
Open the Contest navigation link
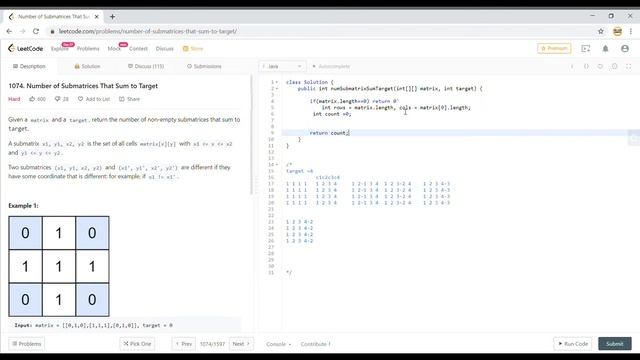click(x=138, y=49)
